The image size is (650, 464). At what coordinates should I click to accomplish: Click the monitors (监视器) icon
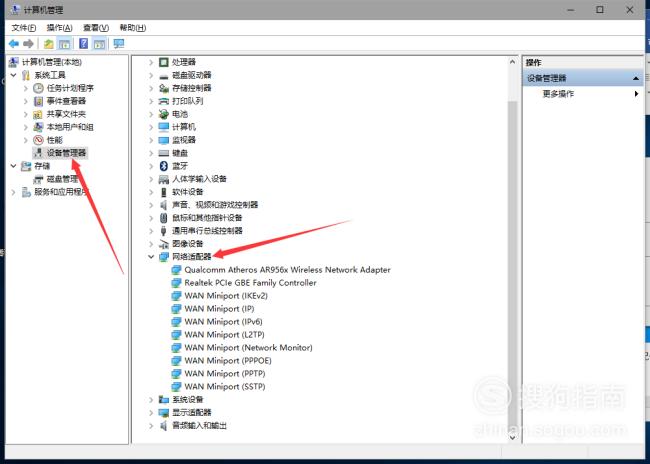(164, 140)
